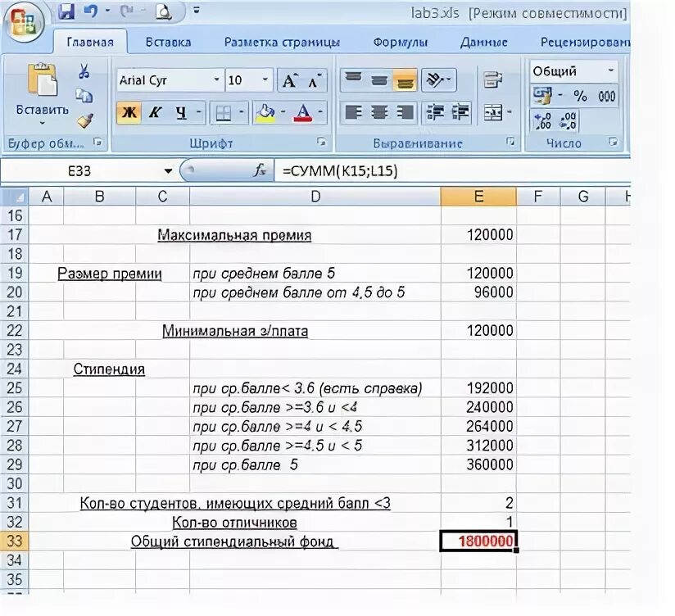Viewport: 675px width, 616px height.
Task: Toggle underline Ч formatting
Action: 181,112
